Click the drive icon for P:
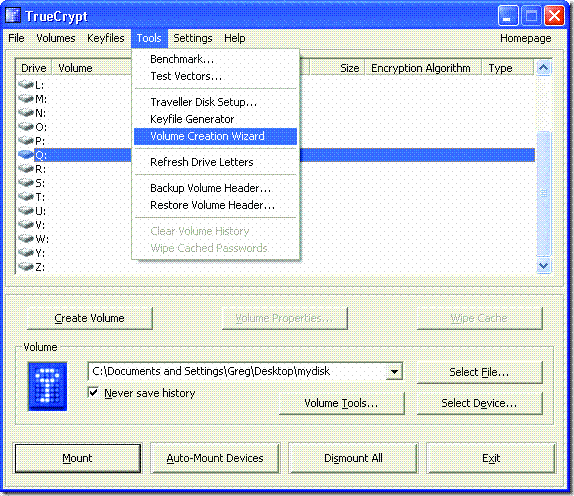 26,141
